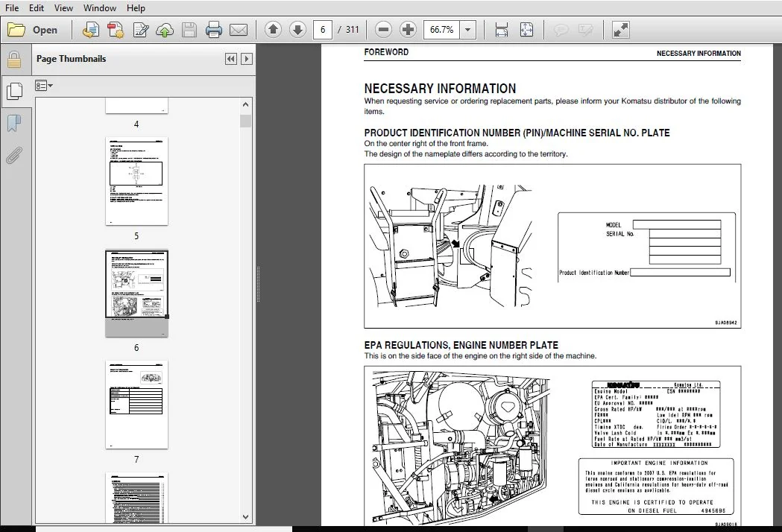Click the fit width scrolling icon
The height and width of the screenshot is (532, 782).
coord(501,30)
